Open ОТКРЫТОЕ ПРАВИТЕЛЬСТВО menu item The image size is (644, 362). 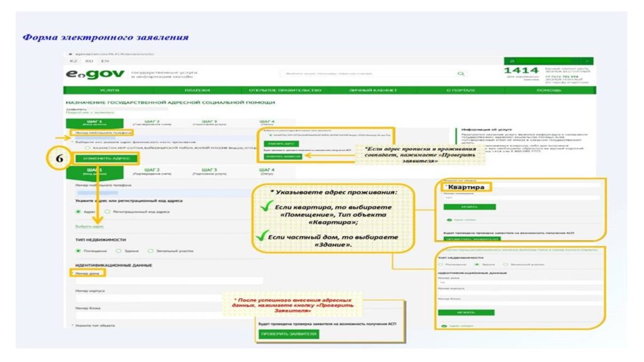pyautogui.click(x=285, y=90)
